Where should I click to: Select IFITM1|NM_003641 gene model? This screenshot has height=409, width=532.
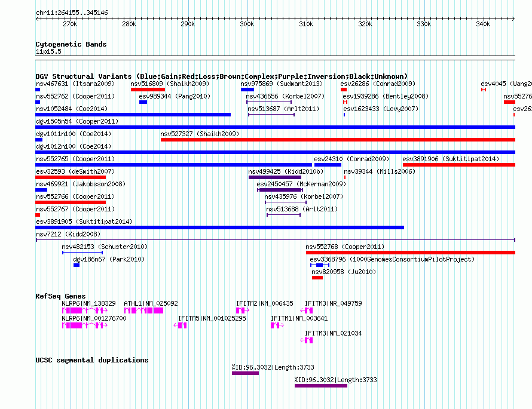[277, 325]
